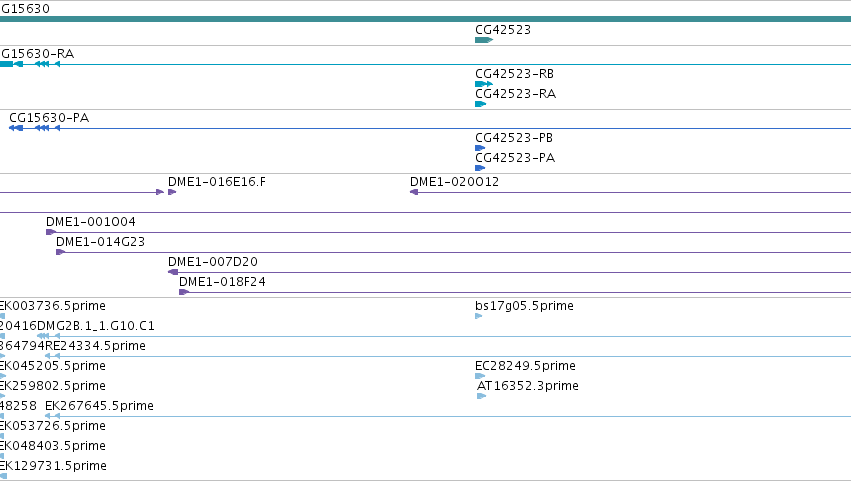Click the DME1-014G23 label
This screenshot has height=481, width=851.
[100, 242]
